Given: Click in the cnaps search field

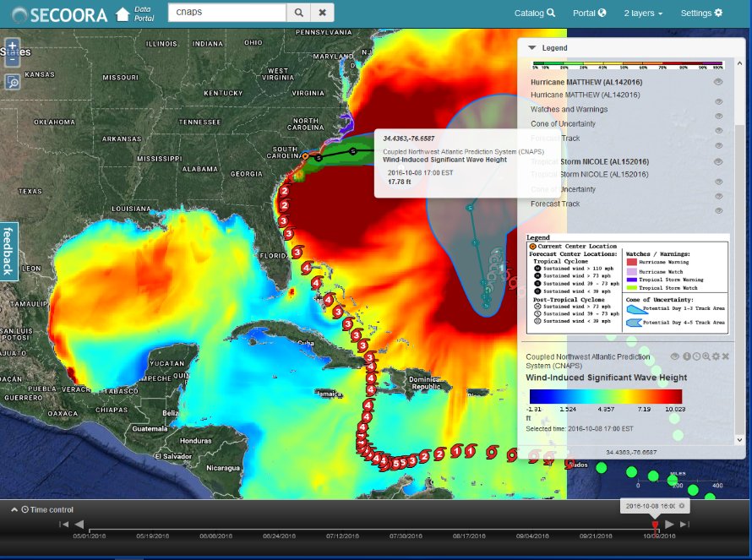Looking at the screenshot, I should [x=226, y=13].
